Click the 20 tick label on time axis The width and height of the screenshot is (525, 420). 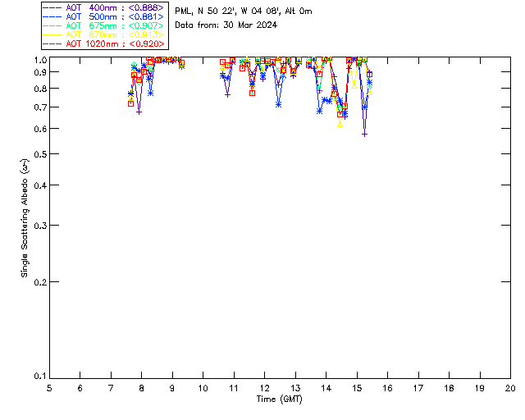510,387
